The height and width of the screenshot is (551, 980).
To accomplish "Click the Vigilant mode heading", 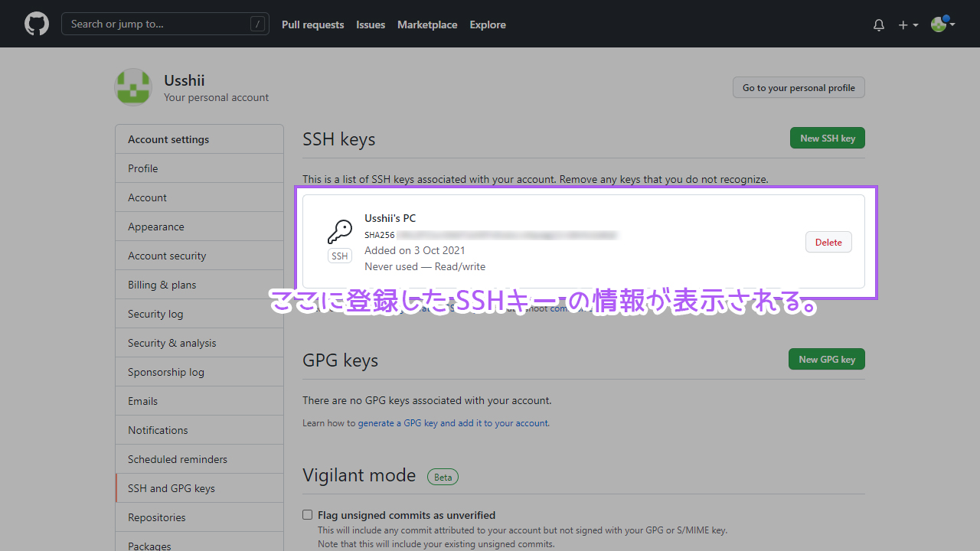I will (x=359, y=475).
